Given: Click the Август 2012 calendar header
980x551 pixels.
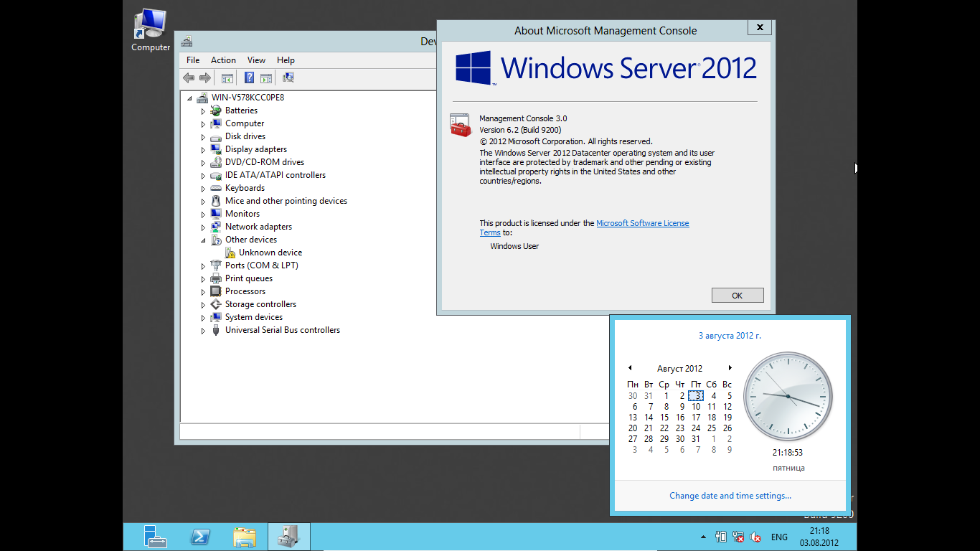Looking at the screenshot, I should point(680,369).
